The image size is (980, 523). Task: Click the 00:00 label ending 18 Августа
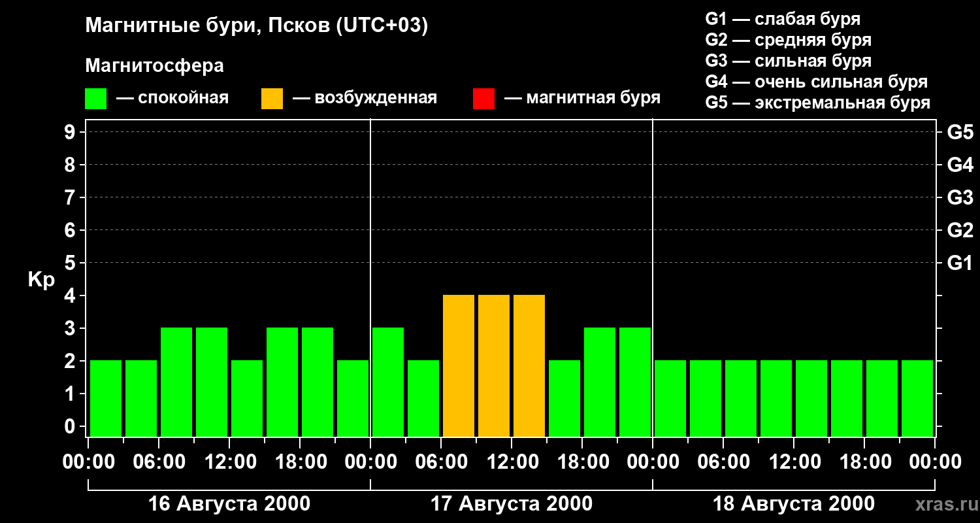click(x=935, y=462)
